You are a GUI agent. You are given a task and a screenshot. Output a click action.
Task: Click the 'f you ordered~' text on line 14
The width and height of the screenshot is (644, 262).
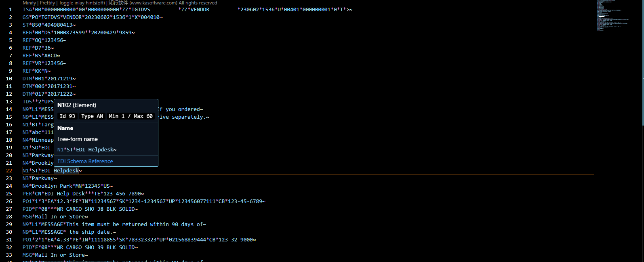tap(181, 109)
